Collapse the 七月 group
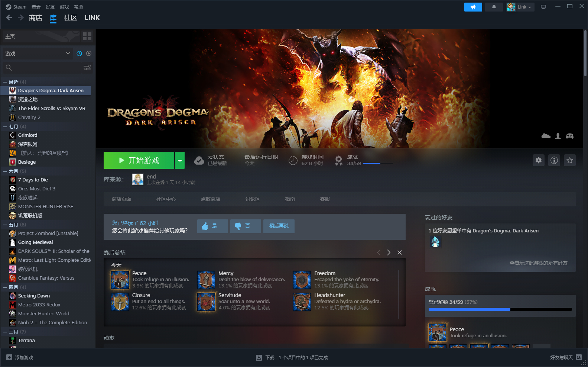Image resolution: width=588 pixels, height=367 pixels. (x=5, y=126)
